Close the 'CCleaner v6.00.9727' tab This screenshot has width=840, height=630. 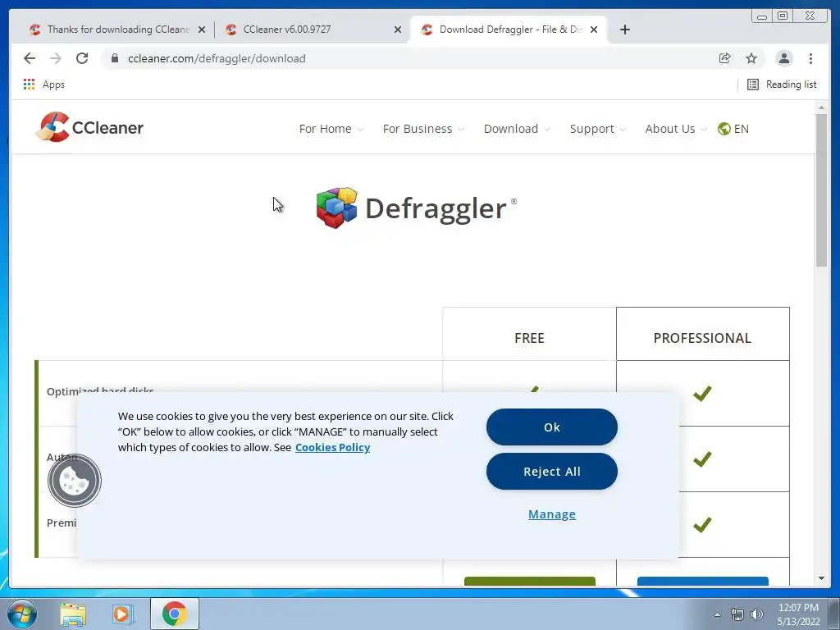(398, 30)
